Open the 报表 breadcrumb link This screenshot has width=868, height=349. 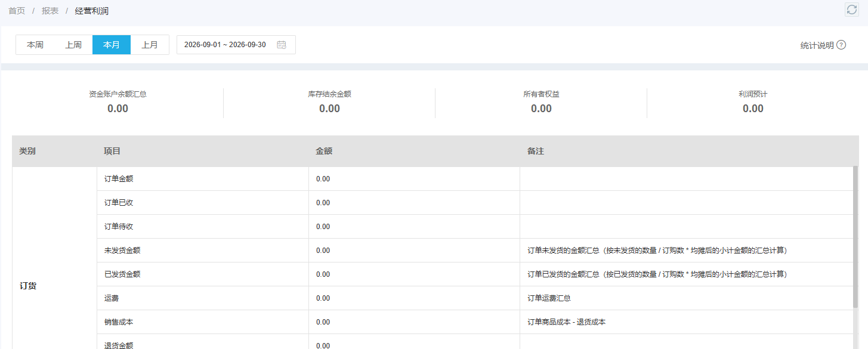[x=50, y=11]
